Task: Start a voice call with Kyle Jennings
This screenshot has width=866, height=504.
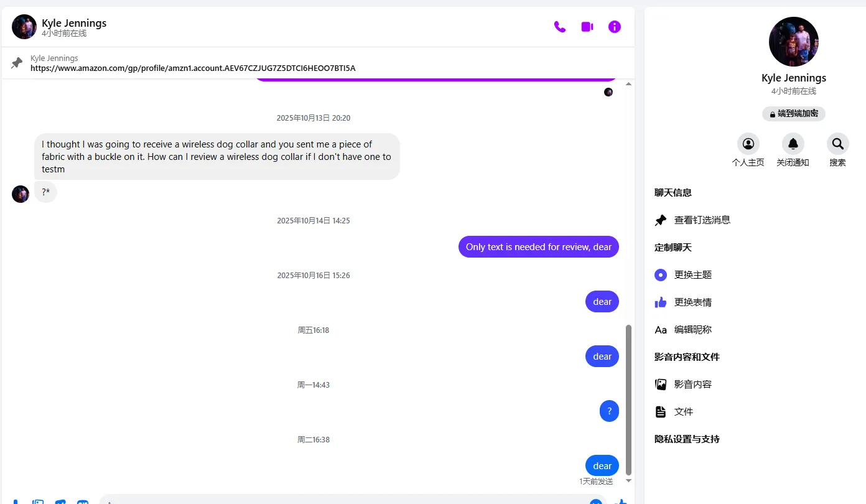Action: point(560,27)
